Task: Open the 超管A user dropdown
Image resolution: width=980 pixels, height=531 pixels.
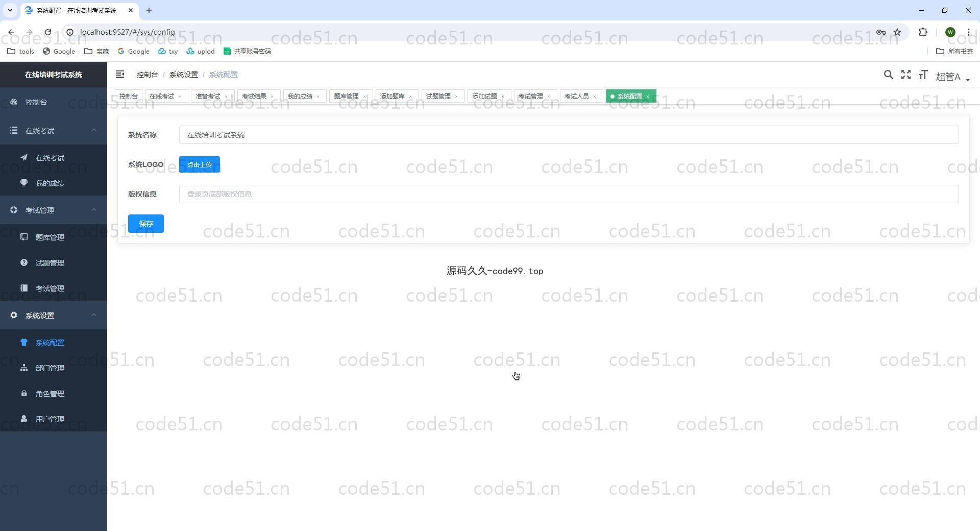Action: tap(952, 77)
